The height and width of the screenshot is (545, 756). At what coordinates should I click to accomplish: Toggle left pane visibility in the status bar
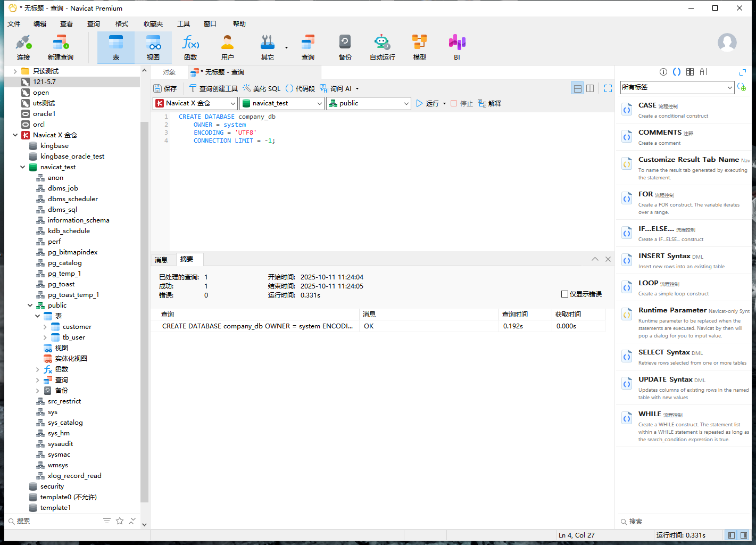(732, 535)
